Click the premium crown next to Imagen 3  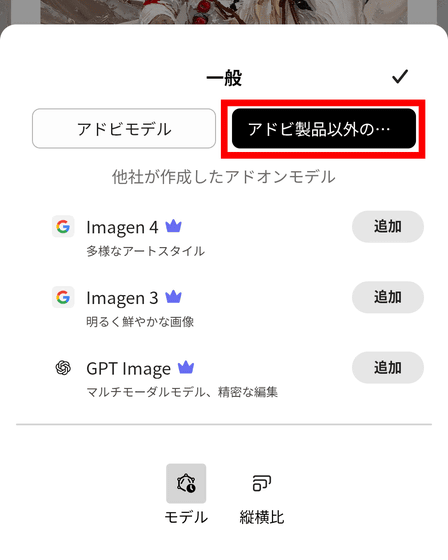[x=174, y=297]
